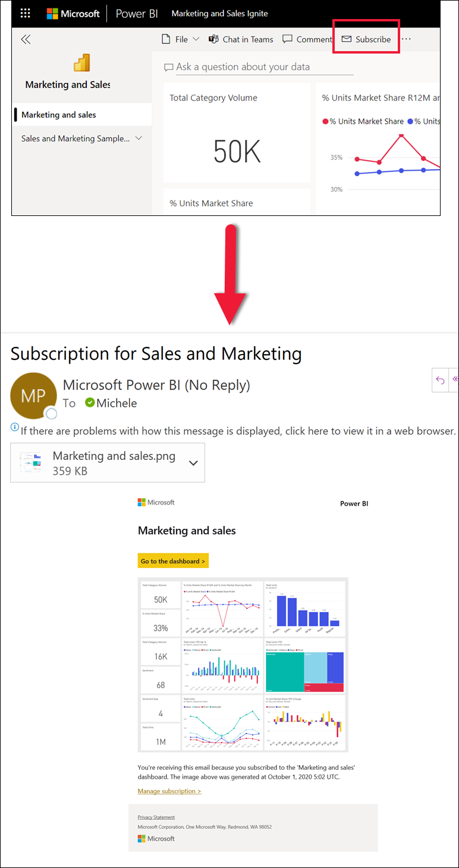Click Go to the dashboard button
The width and height of the screenshot is (459, 868).
(173, 560)
